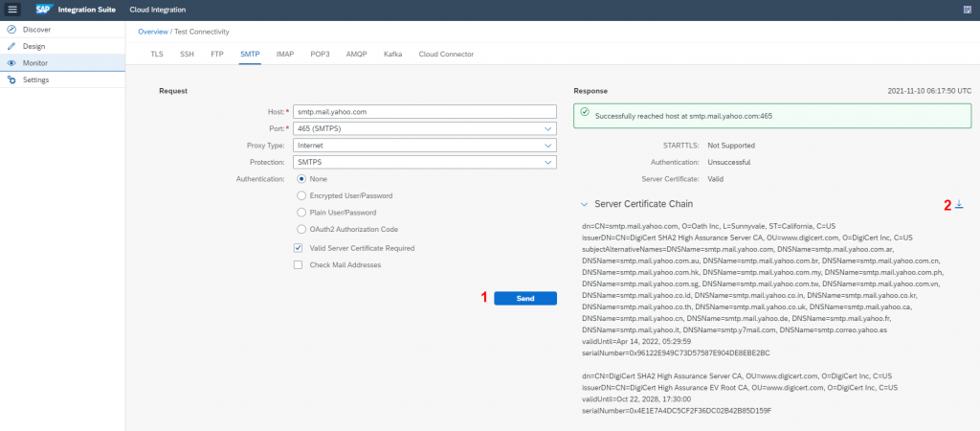Click the Test Connectivity breadcrumb text
The height and width of the screenshot is (431, 980).
(202, 32)
